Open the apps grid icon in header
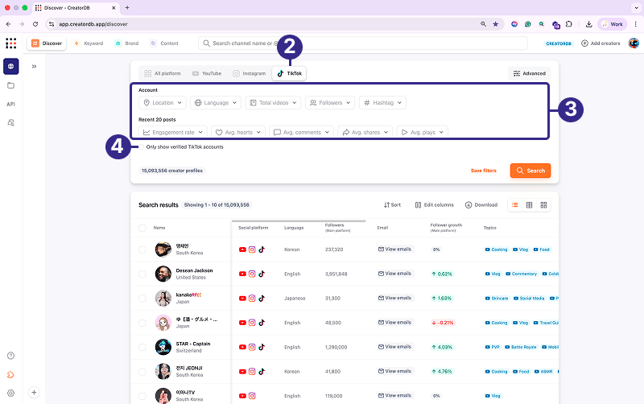This screenshot has width=644, height=404. pyautogui.click(x=11, y=43)
